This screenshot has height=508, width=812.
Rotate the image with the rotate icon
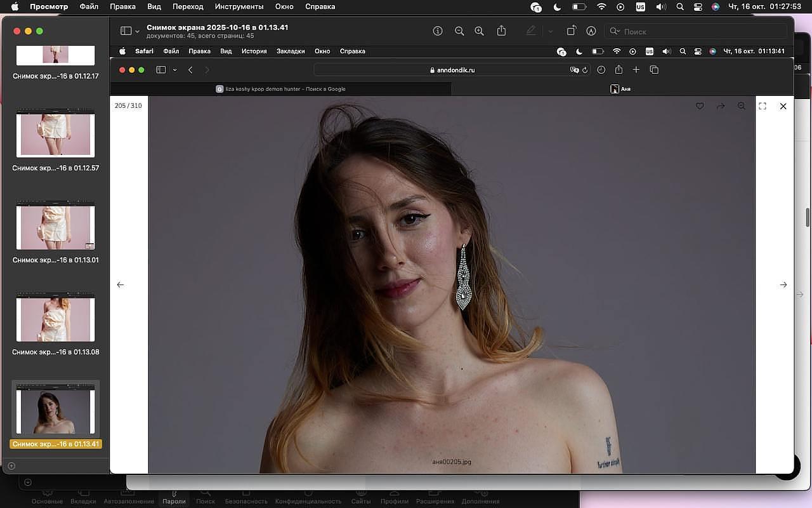[x=571, y=31]
